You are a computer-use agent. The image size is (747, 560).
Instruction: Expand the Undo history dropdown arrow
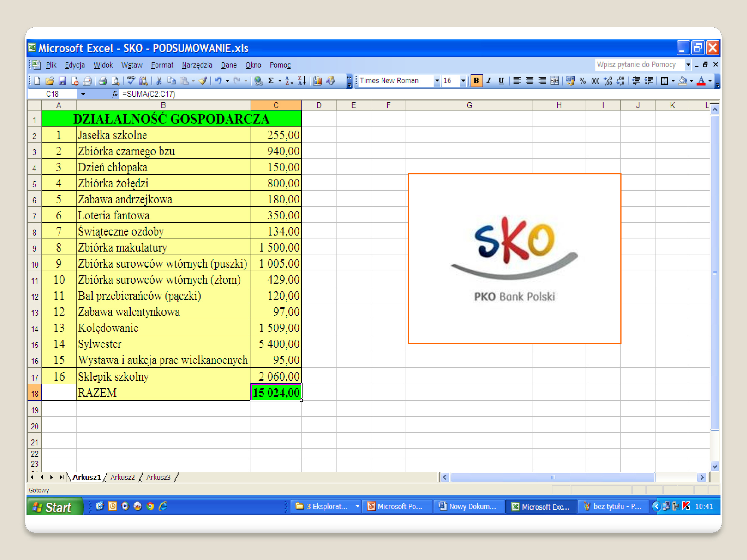[x=227, y=81]
